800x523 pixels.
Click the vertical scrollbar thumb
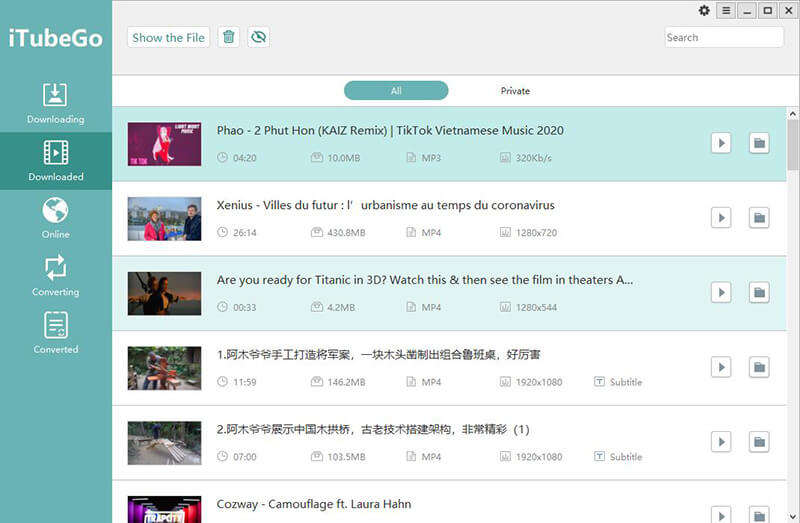[792, 145]
